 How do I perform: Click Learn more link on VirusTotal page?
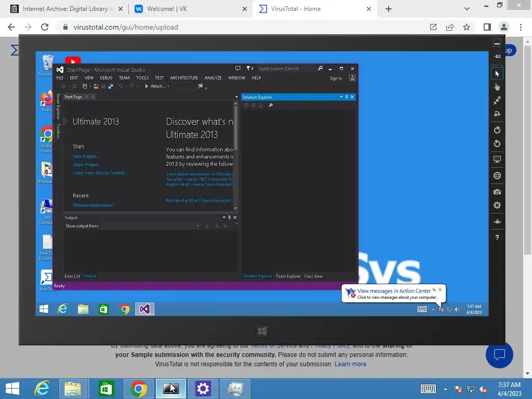click(351, 364)
